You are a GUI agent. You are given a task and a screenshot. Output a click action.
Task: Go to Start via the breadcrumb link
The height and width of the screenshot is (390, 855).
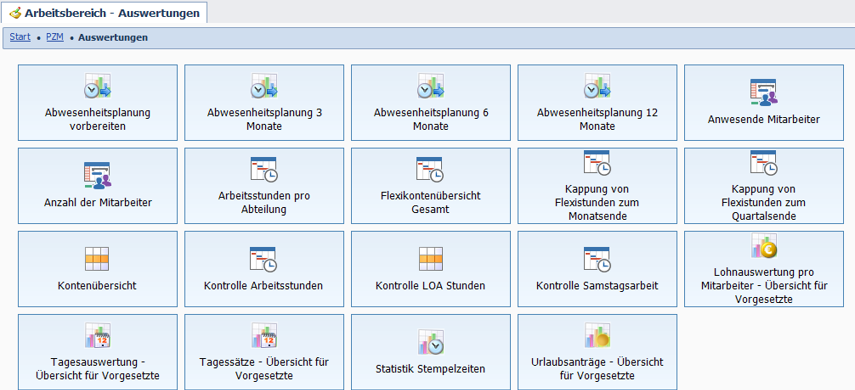click(x=20, y=38)
